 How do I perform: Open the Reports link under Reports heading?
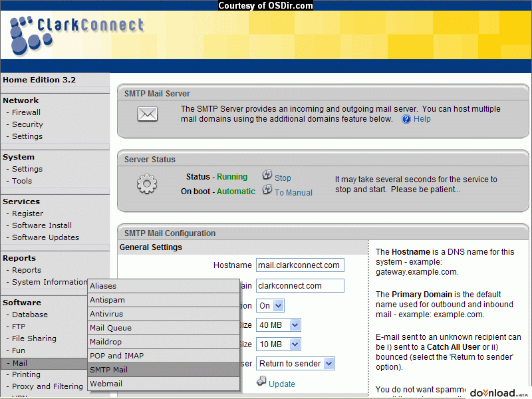pos(27,270)
